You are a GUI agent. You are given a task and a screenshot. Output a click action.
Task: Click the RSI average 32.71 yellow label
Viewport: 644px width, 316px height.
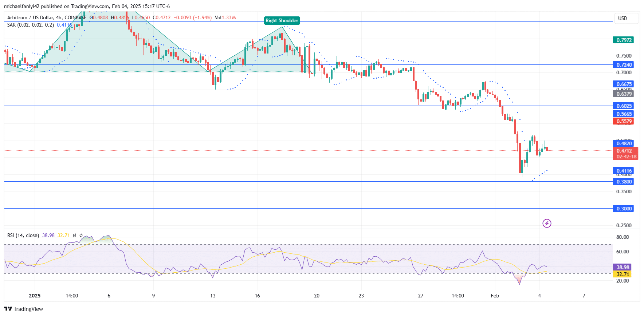click(x=622, y=274)
